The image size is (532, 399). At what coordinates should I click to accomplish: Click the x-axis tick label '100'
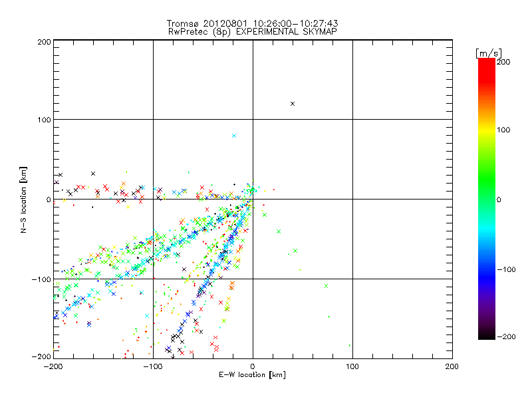352,366
